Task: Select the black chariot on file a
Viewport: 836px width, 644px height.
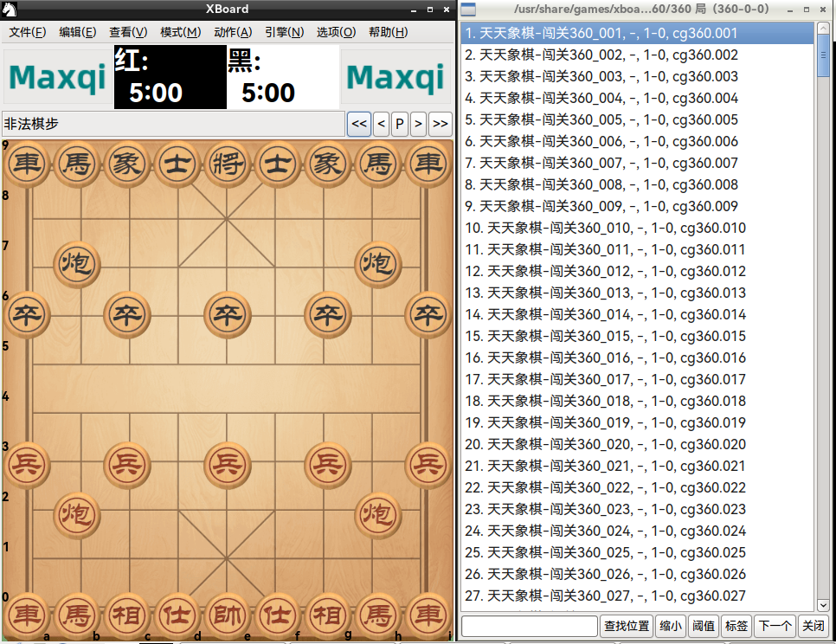Action: pos(27,164)
